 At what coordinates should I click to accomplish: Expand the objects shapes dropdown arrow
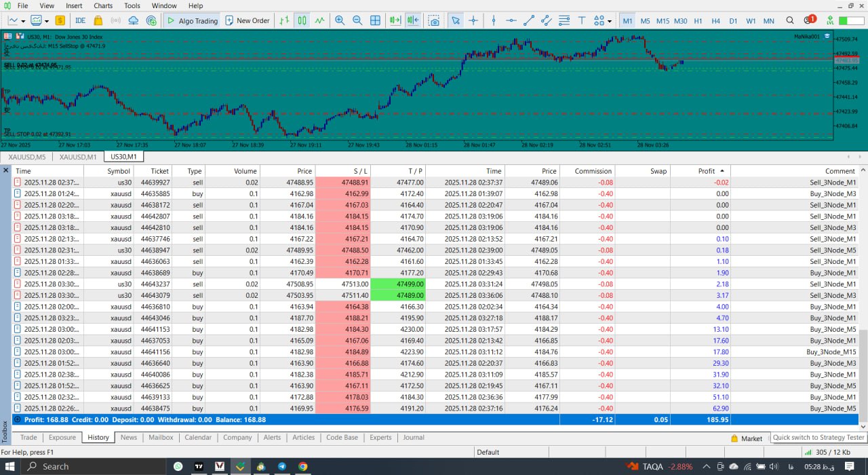pyautogui.click(x=610, y=20)
